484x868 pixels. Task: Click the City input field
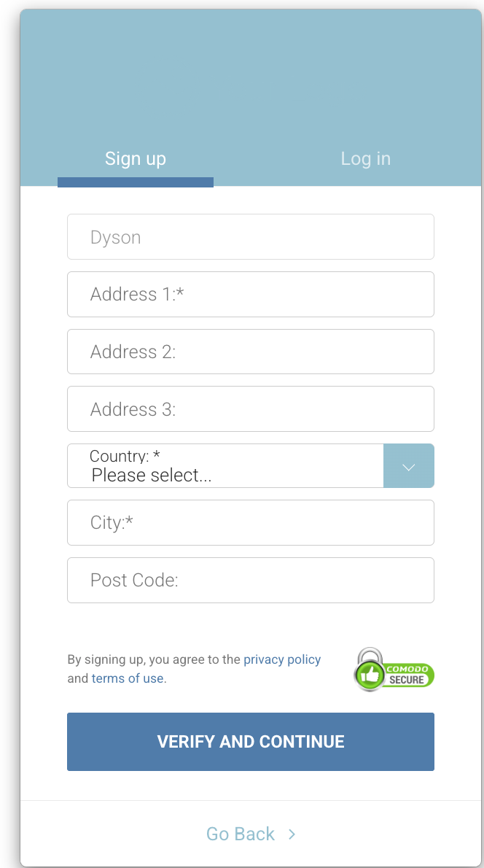(x=250, y=523)
